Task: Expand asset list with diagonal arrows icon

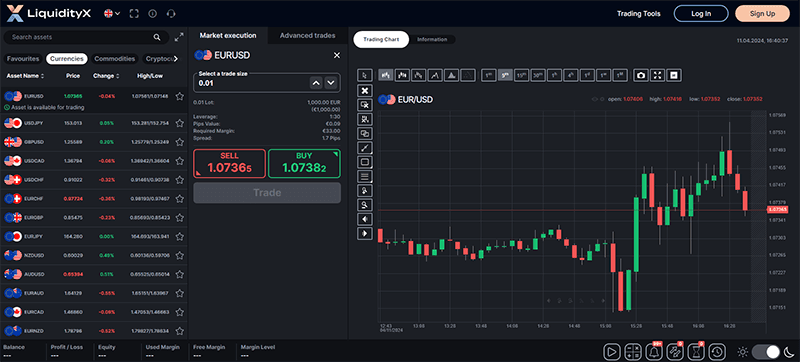Action: (x=179, y=37)
